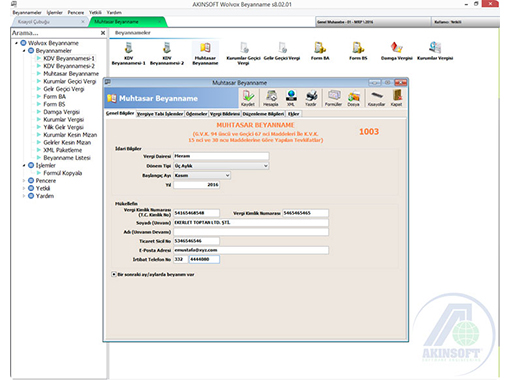
Task: Select KDV Beyannamesi-2 in tree
Action: 69,66
